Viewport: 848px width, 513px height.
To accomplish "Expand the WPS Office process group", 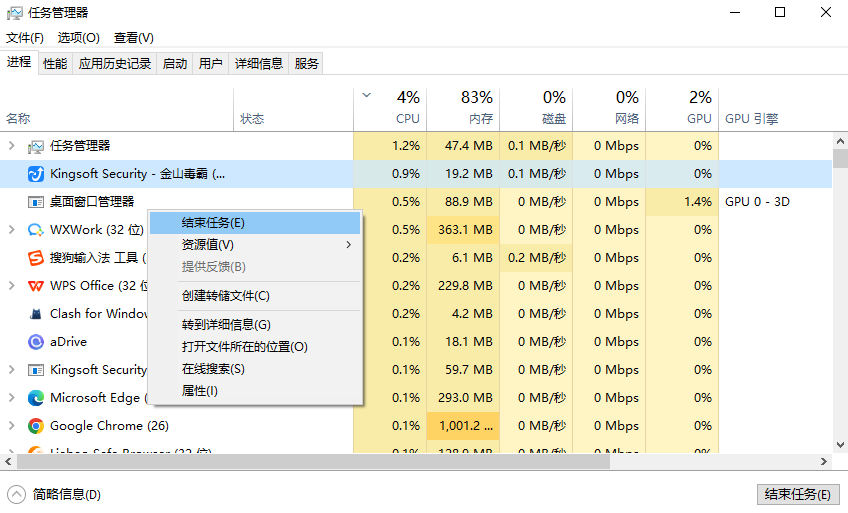I will [11, 285].
